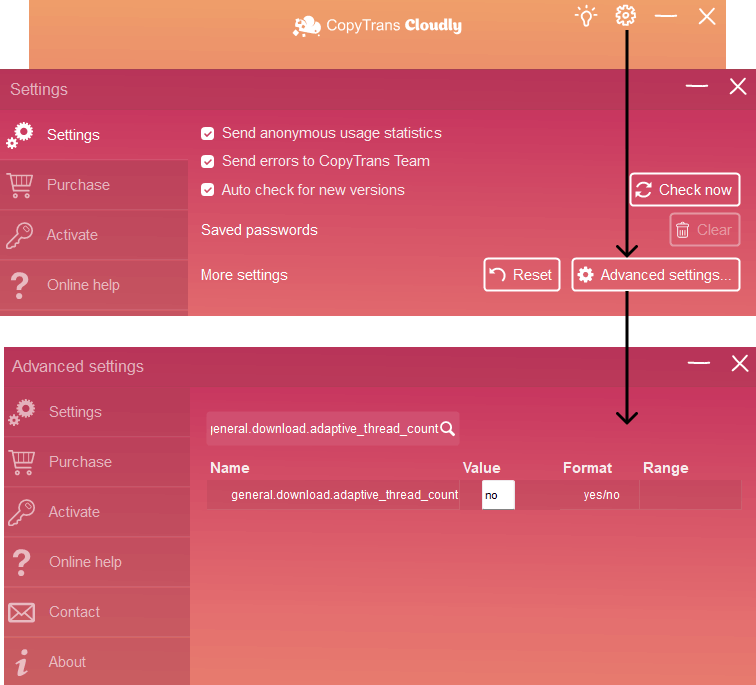Open the gear settings icon in Cloudly header
Screen dimensions: 756x685
626,15
